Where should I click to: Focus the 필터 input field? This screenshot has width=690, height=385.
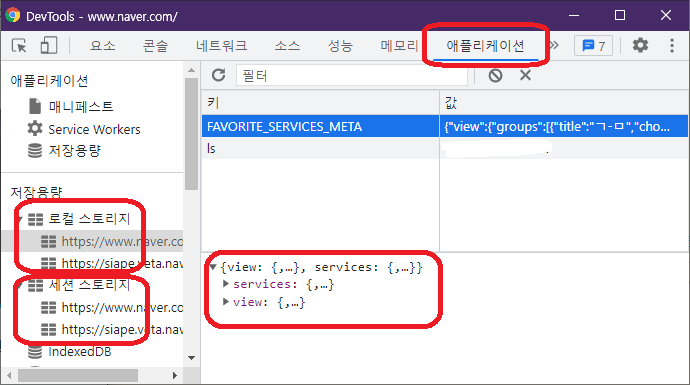pyautogui.click(x=352, y=75)
